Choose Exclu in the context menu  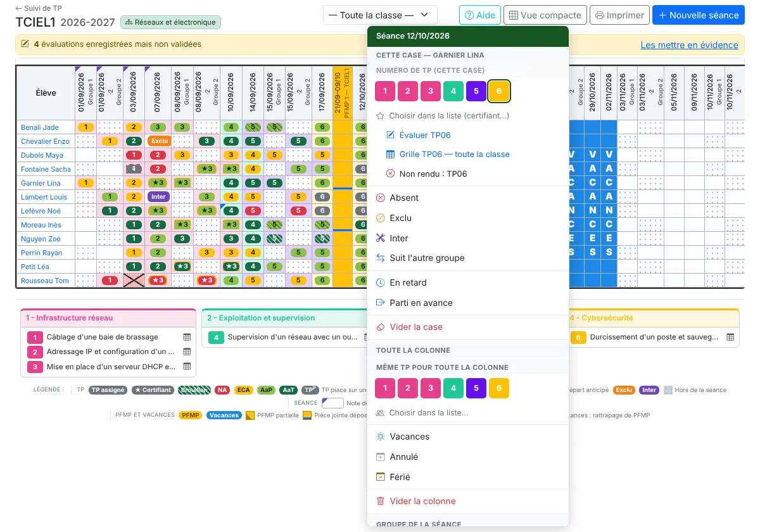point(468,218)
